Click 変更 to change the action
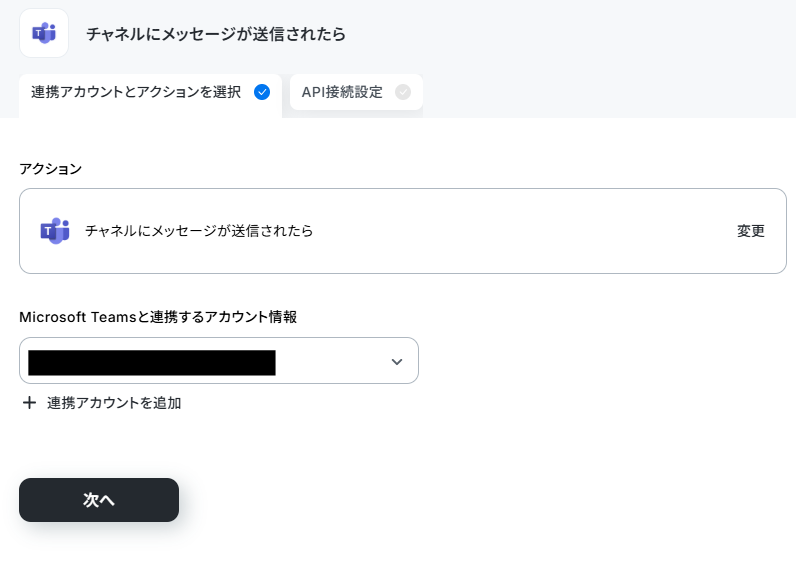Screen dimensions: 796x574 (x=751, y=231)
